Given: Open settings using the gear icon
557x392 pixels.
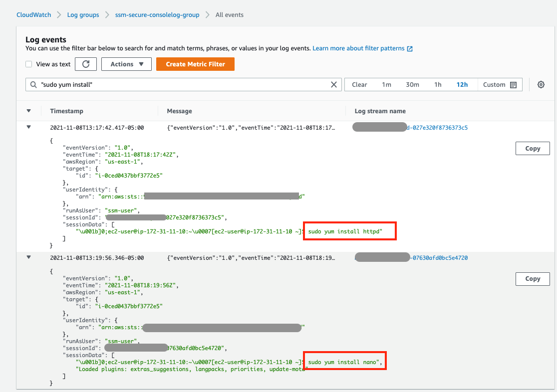Looking at the screenshot, I should [541, 84].
